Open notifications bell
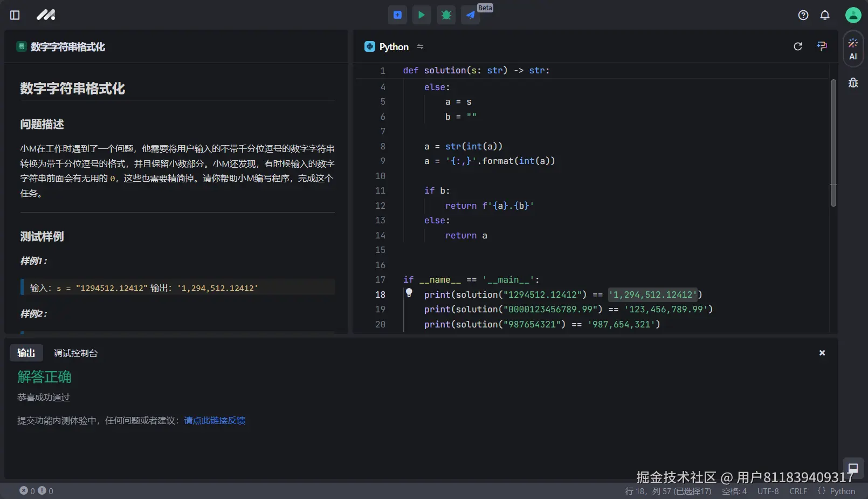The width and height of the screenshot is (868, 499). pyautogui.click(x=825, y=15)
